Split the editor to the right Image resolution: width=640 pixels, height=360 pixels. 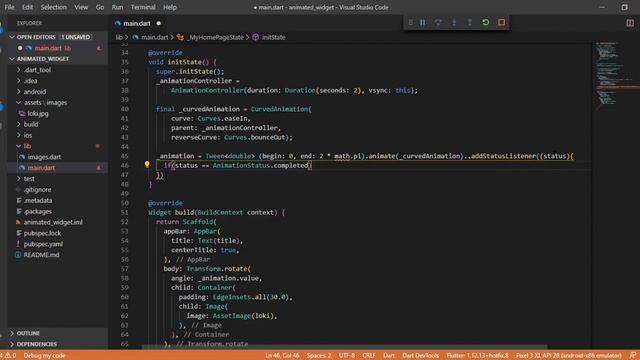pos(630,23)
